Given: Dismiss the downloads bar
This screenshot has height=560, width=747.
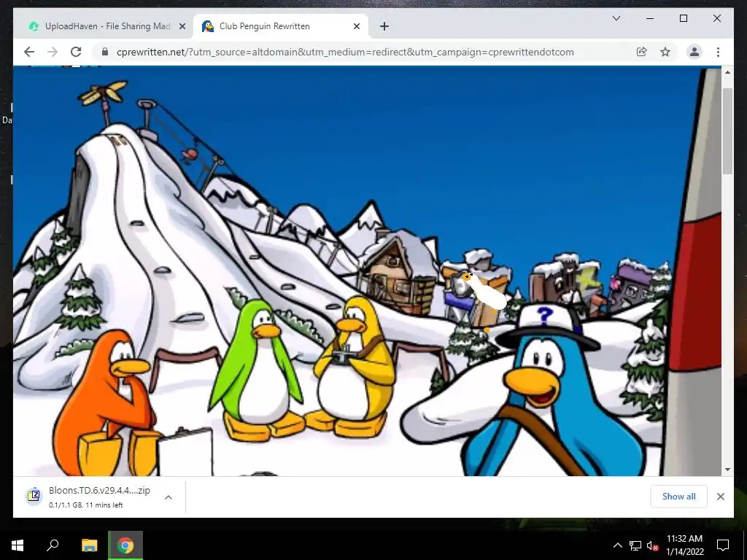Looking at the screenshot, I should coord(720,496).
